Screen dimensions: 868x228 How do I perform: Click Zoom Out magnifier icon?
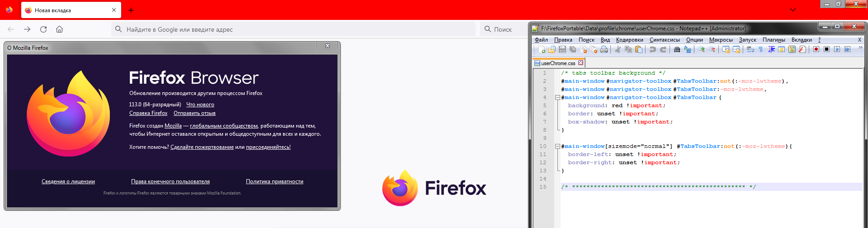click(x=712, y=49)
